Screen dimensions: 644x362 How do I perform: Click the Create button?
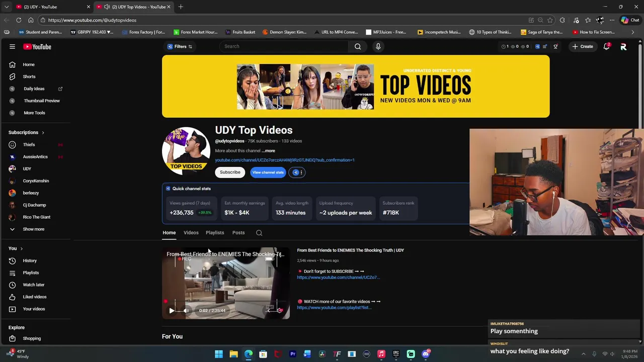point(582,46)
